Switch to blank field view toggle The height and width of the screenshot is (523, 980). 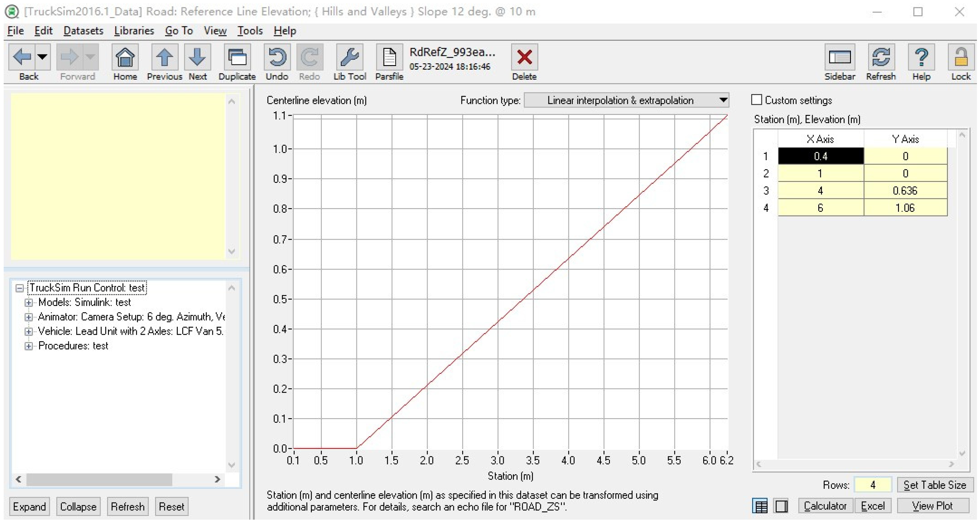781,506
